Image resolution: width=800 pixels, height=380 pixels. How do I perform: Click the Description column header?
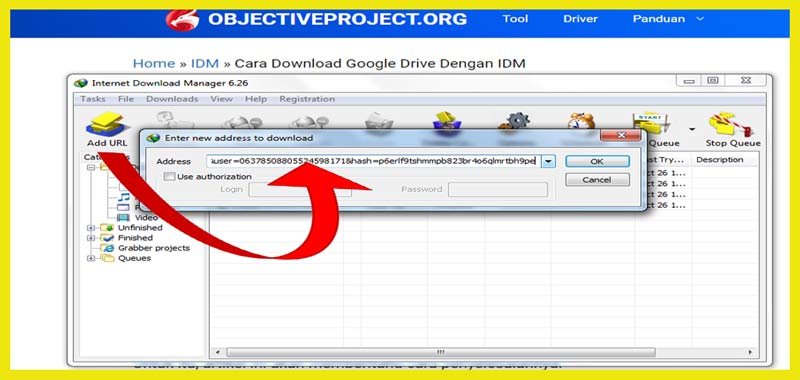click(x=719, y=160)
